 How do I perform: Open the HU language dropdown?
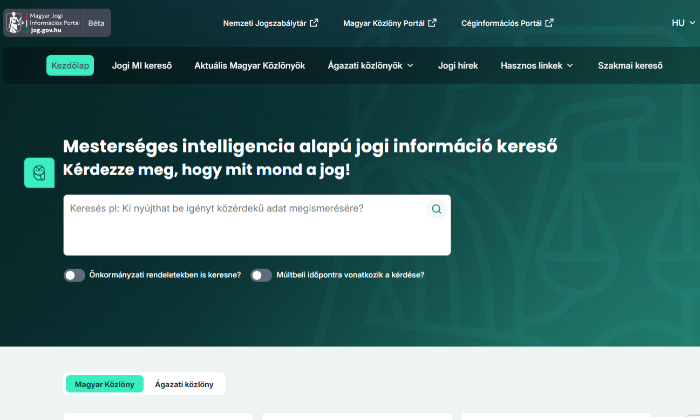[683, 23]
